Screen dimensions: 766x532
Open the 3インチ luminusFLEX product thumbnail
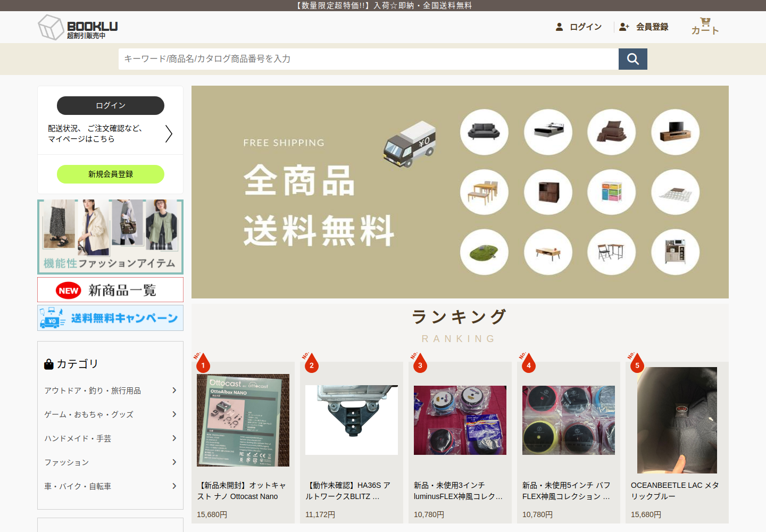point(460,420)
